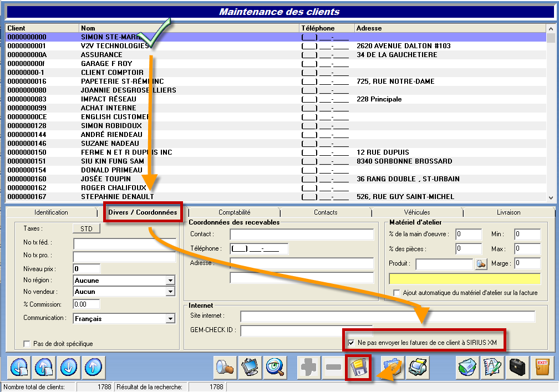Select client row SIMON ROBIDOUX
The width and height of the screenshot is (559, 392).
tap(276, 126)
